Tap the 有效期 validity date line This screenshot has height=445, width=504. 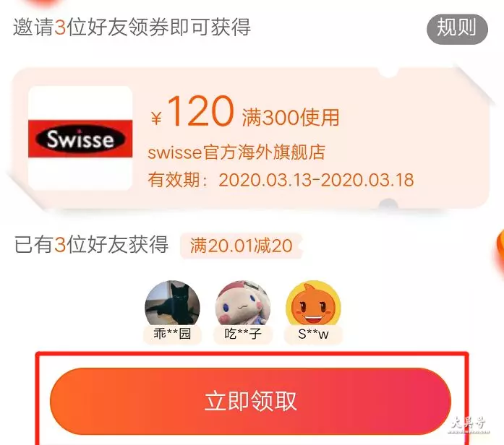(x=281, y=180)
